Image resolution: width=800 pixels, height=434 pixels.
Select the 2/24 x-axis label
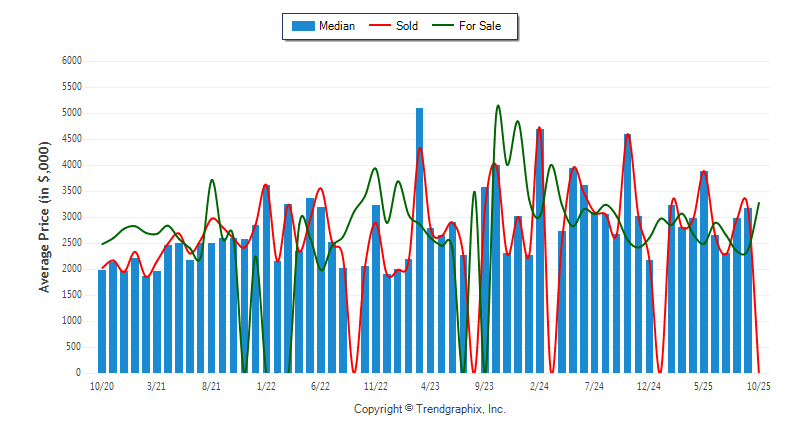tap(540, 385)
